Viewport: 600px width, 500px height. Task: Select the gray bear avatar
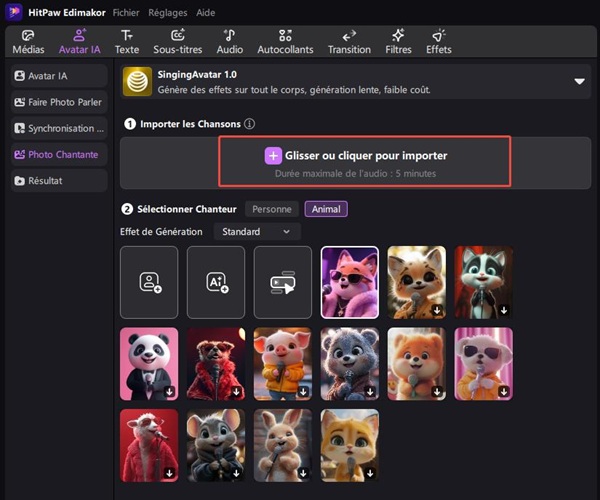350,364
